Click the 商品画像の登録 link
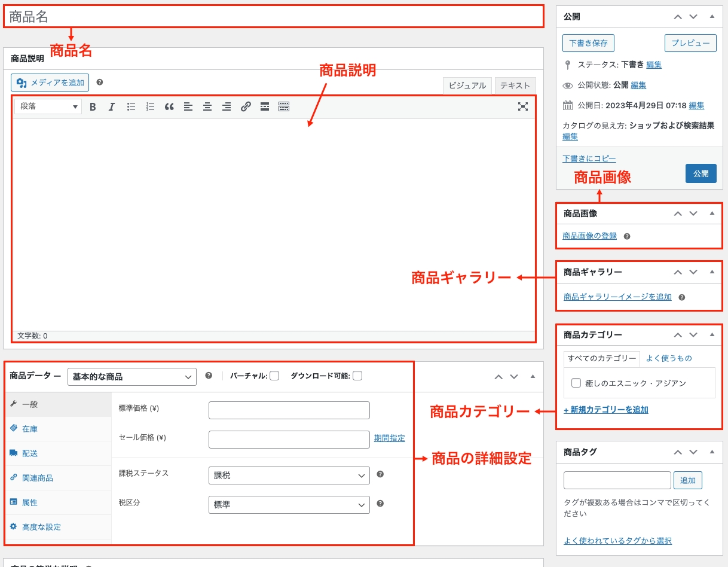The image size is (728, 567). coord(589,236)
